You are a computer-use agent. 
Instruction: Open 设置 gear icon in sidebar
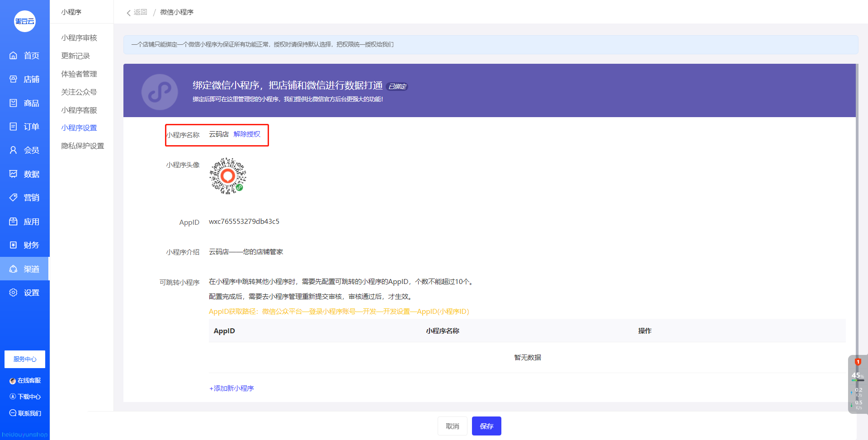(13, 292)
